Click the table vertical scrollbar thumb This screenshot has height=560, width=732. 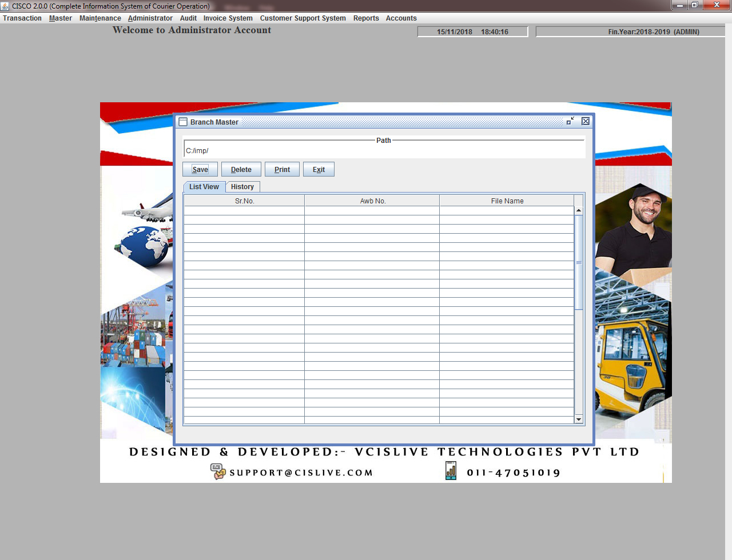click(x=579, y=262)
